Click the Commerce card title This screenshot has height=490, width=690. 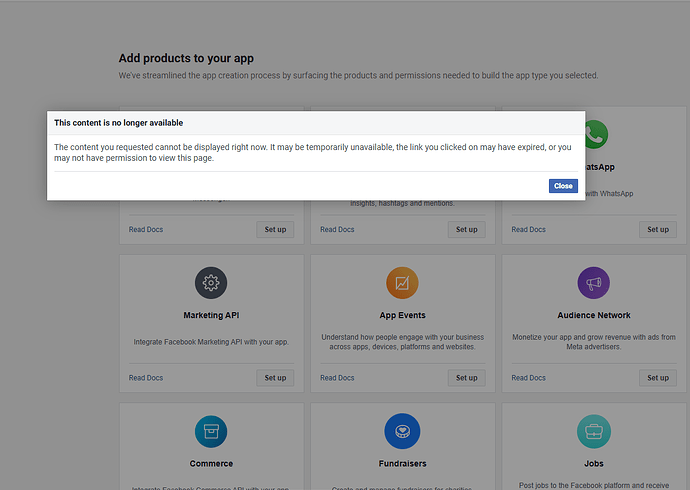(211, 463)
